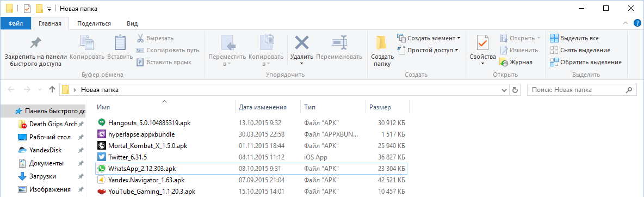Switch to the Вид tab
The width and height of the screenshot is (644, 197).
132,23
